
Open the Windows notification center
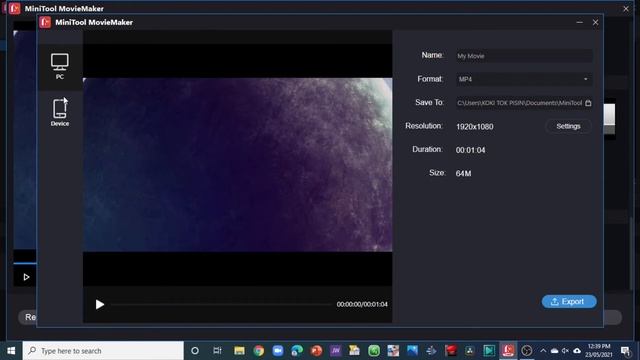(625, 351)
